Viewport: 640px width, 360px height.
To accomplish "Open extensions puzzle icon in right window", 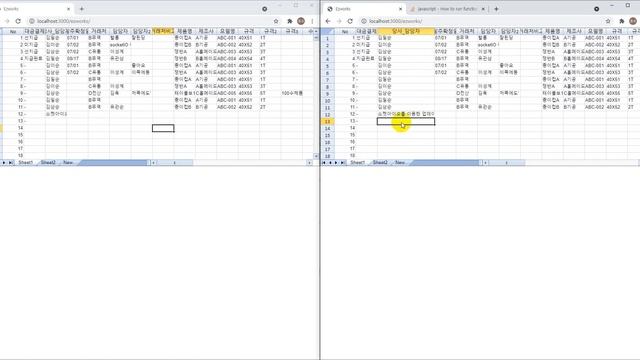I will (x=622, y=21).
